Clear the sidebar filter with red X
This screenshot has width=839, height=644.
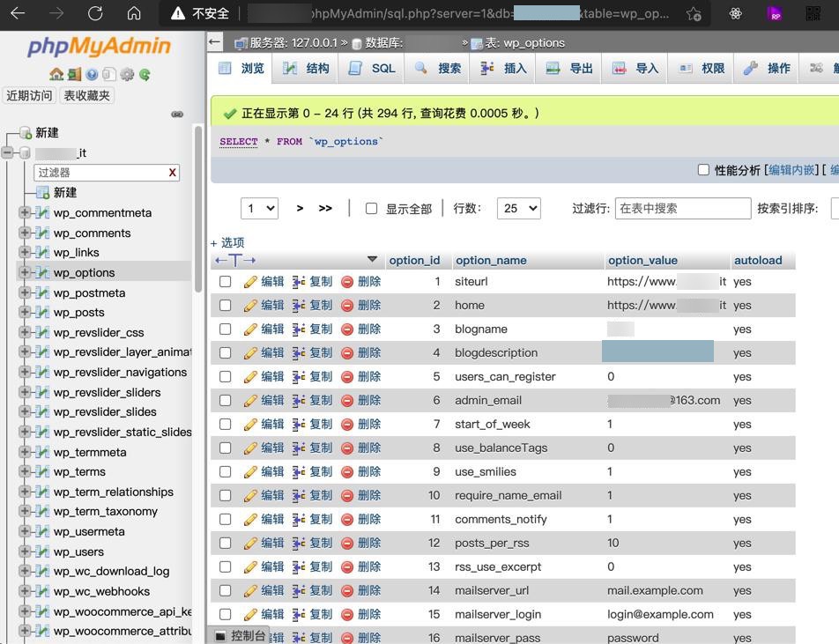tap(173, 173)
